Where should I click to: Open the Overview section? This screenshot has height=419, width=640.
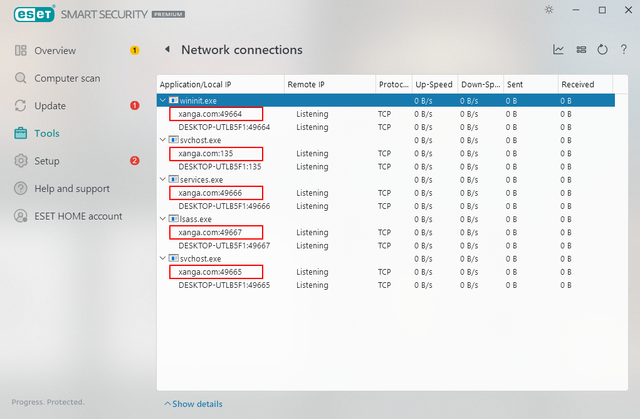point(55,51)
